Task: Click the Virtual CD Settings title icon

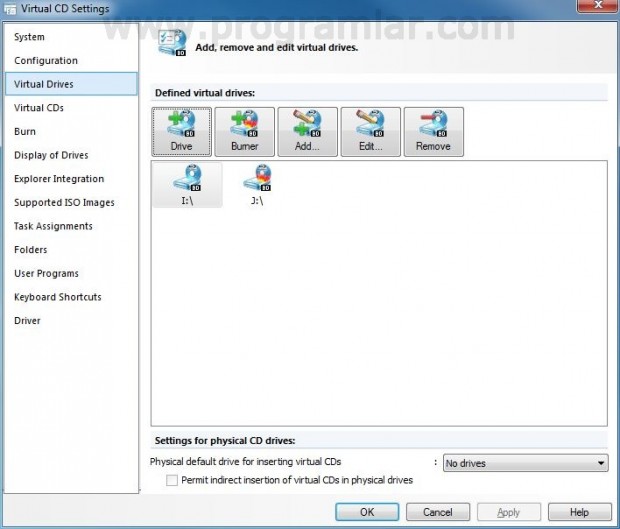Action: point(9,9)
